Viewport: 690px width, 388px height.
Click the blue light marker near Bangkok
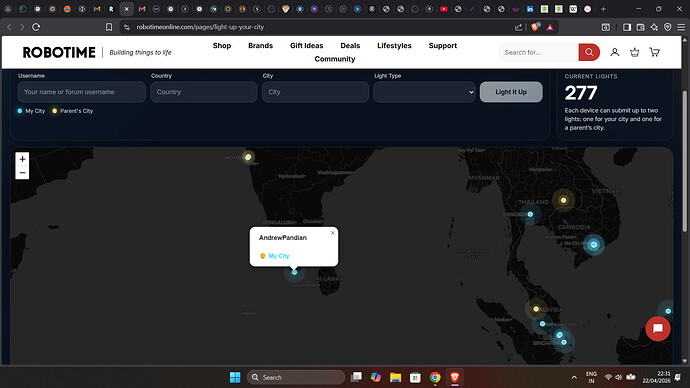point(530,214)
